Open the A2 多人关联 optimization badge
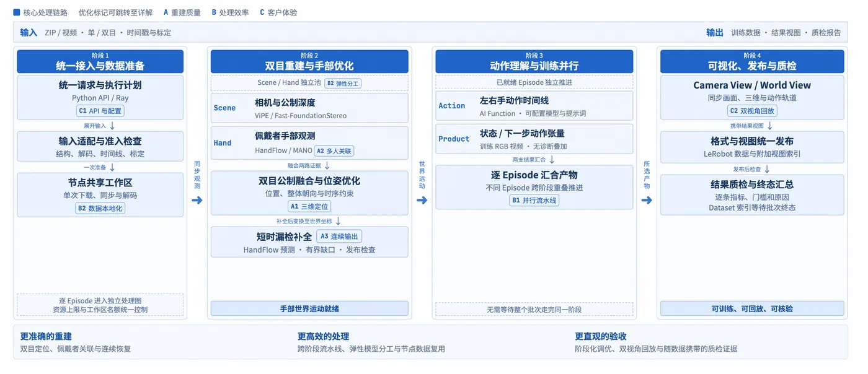Image resolution: width=868 pixels, height=374 pixels. click(334, 150)
